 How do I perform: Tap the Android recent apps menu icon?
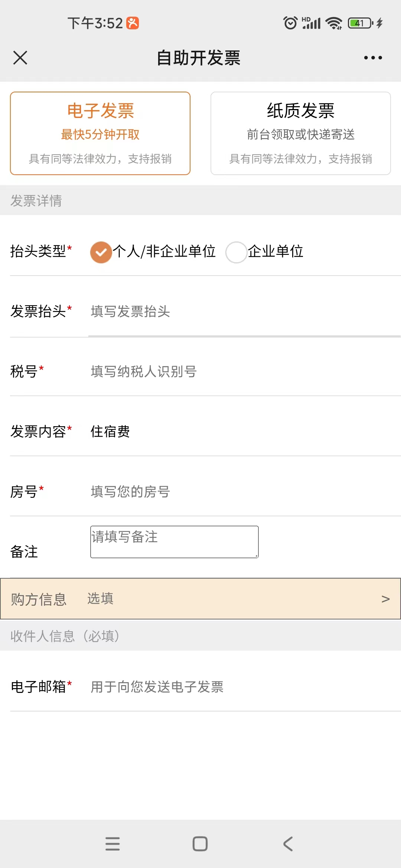(113, 844)
